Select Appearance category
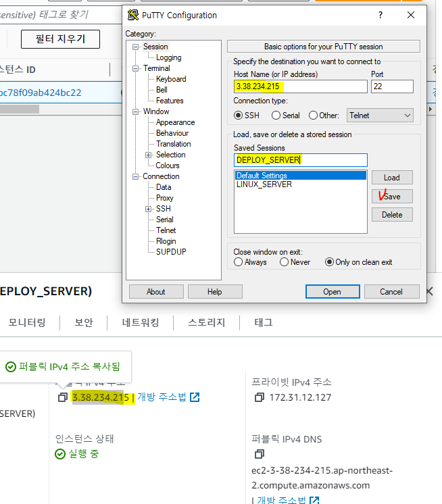 pyautogui.click(x=175, y=122)
